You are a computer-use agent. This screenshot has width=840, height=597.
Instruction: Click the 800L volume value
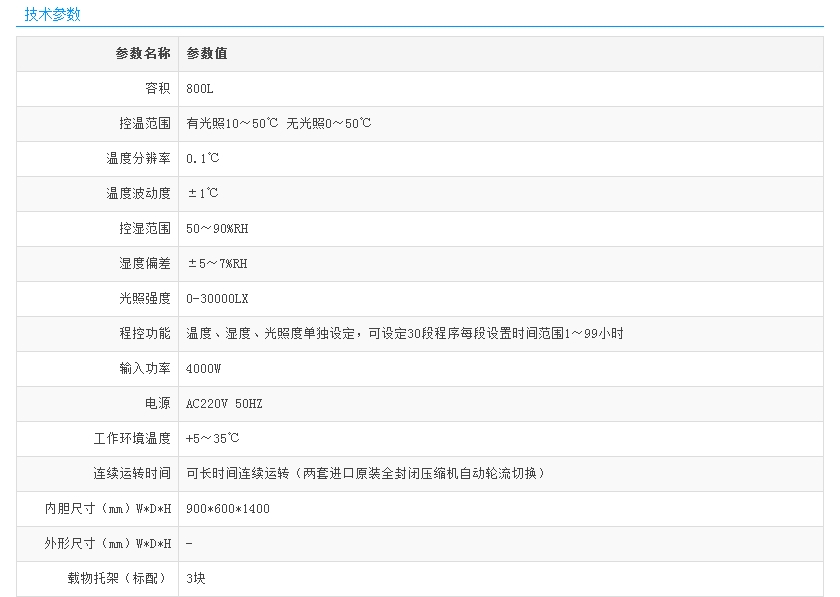point(200,89)
